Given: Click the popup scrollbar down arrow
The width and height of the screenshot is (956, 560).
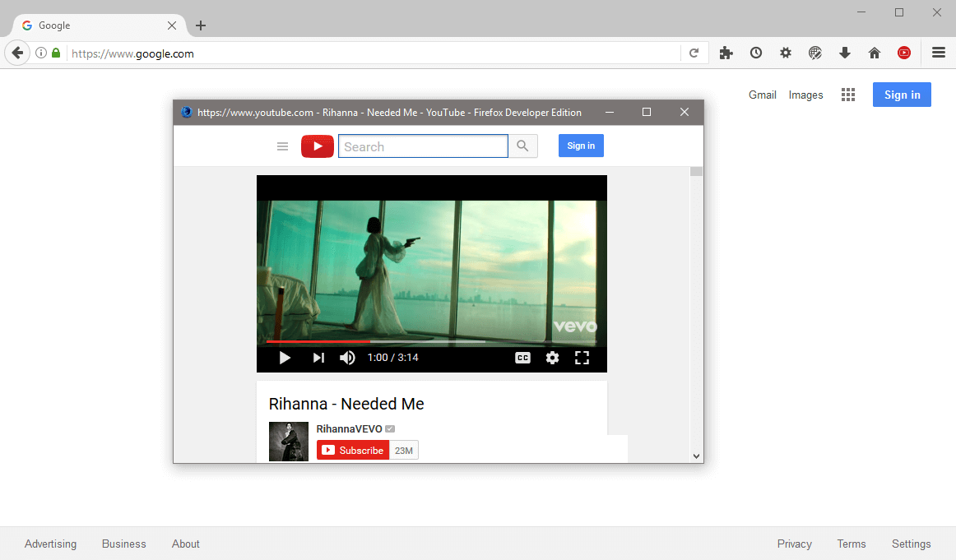Looking at the screenshot, I should tap(696, 456).
